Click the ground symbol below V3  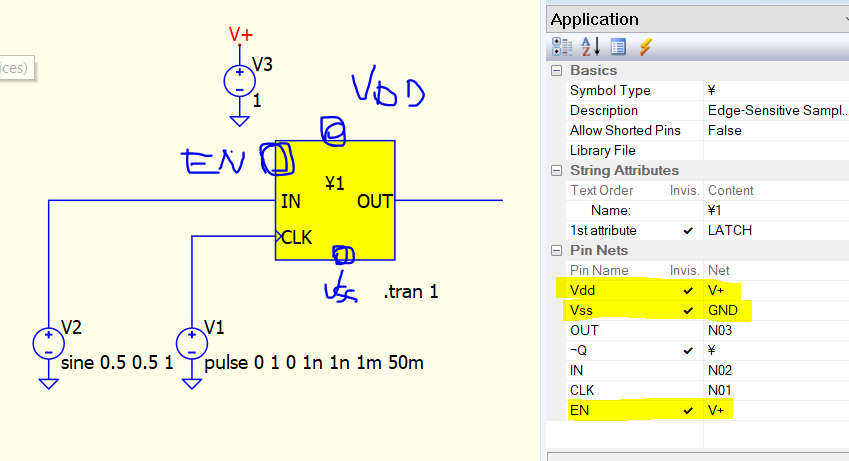[240, 121]
